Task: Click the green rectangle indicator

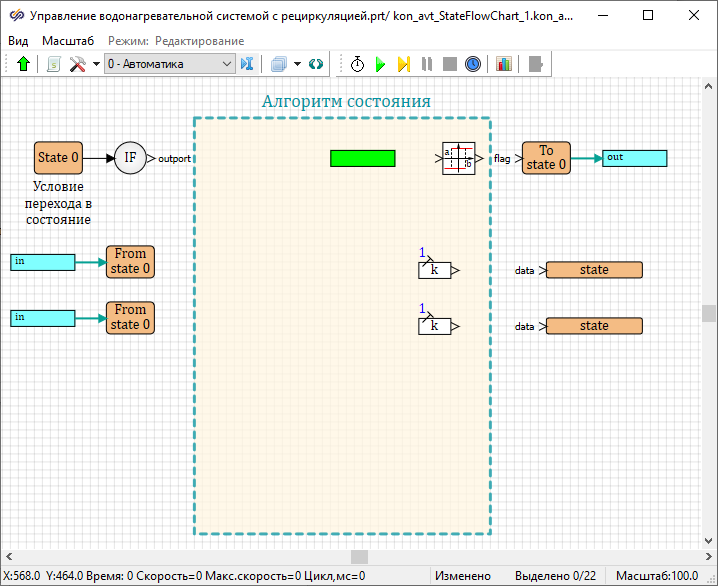Action: (362, 158)
